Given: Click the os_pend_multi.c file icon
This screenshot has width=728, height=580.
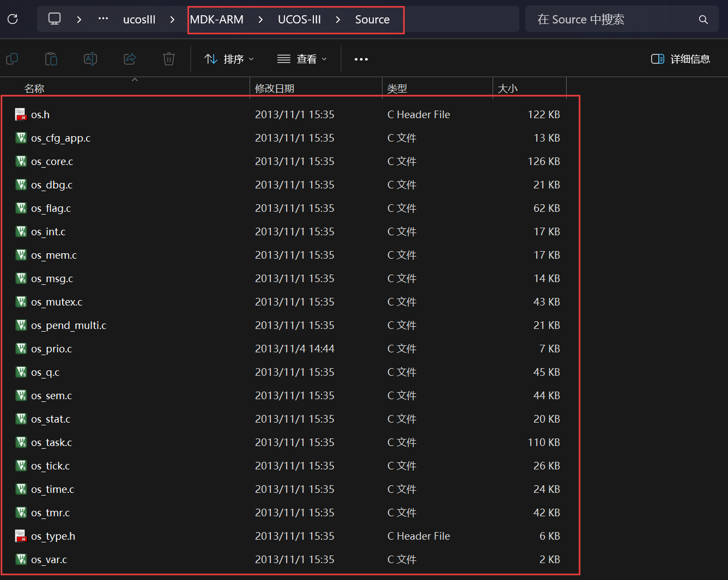Looking at the screenshot, I should [x=21, y=325].
